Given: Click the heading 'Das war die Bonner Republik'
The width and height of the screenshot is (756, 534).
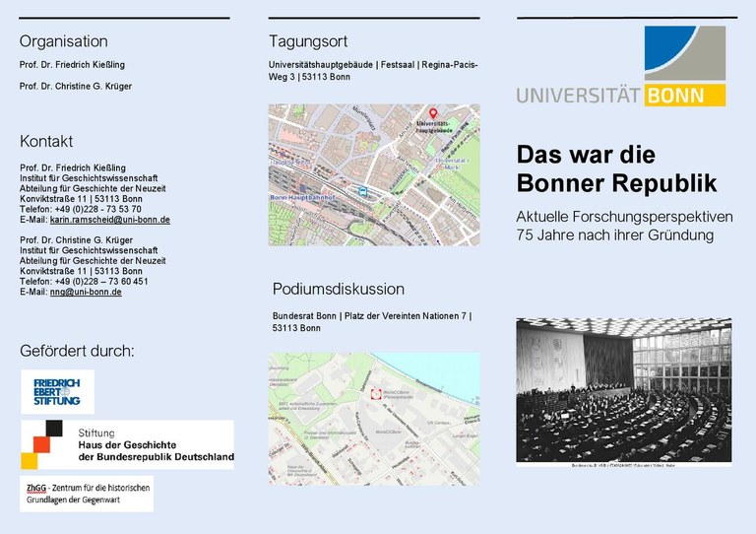Looking at the screenshot, I should (x=616, y=168).
